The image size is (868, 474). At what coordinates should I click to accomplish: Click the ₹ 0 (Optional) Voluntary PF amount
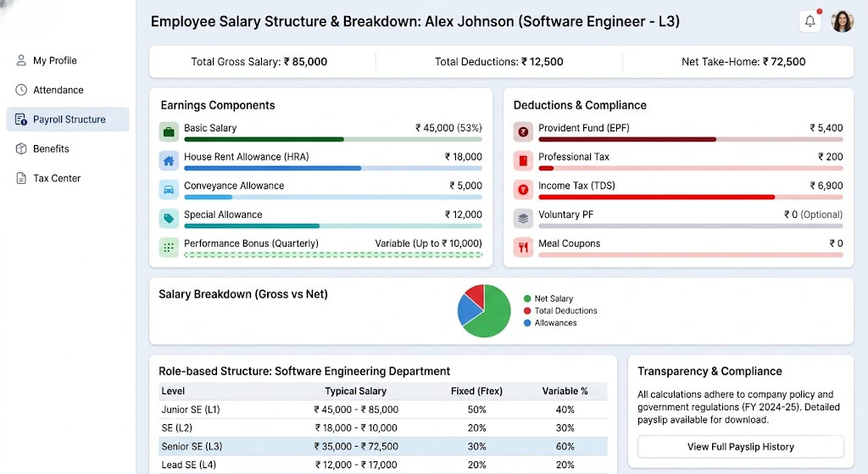tap(813, 215)
